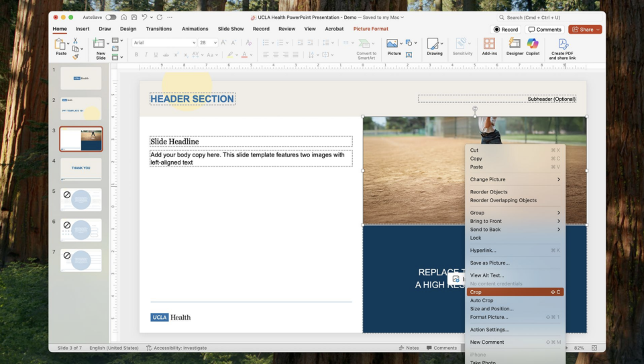This screenshot has height=364, width=644.
Task: Click the font color red A swatch
Action: click(x=244, y=54)
